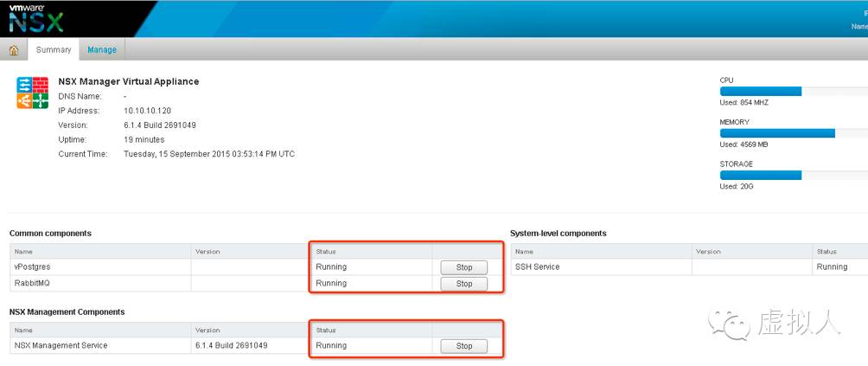Click the NSX Management Service Running status

tap(331, 345)
